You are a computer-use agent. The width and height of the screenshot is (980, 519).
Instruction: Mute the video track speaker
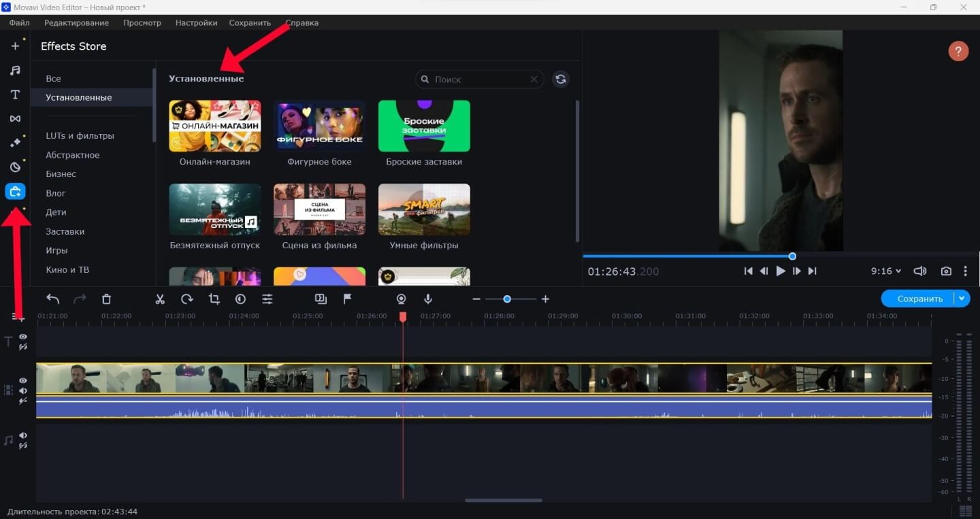click(23, 390)
